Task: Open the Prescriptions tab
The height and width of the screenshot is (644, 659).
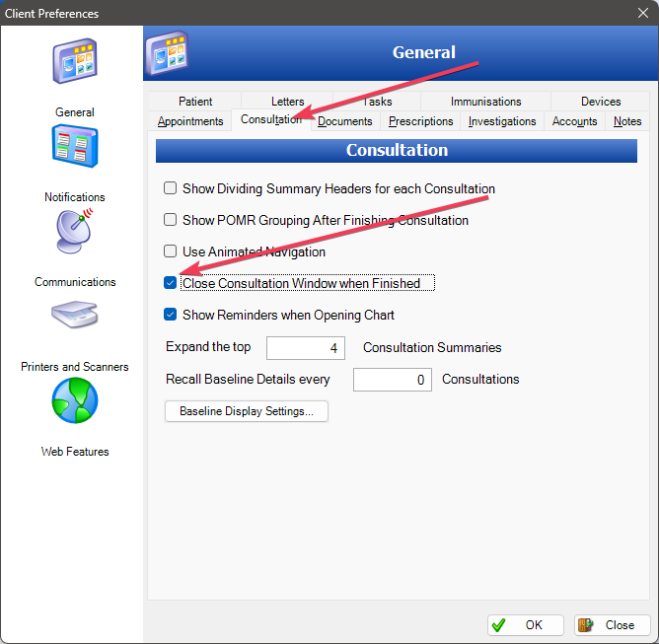Action: click(420, 121)
